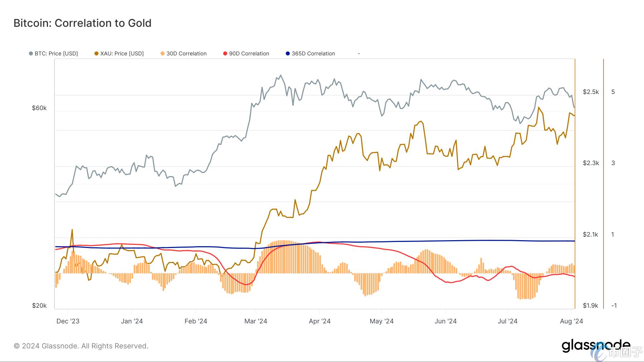Select the Mar '24 x-axis label

coord(256,321)
